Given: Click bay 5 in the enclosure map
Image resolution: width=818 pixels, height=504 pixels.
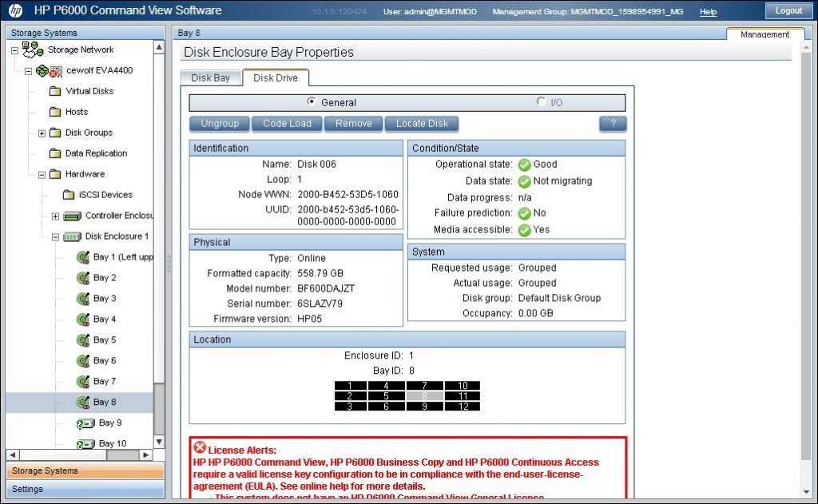Looking at the screenshot, I should point(386,396).
